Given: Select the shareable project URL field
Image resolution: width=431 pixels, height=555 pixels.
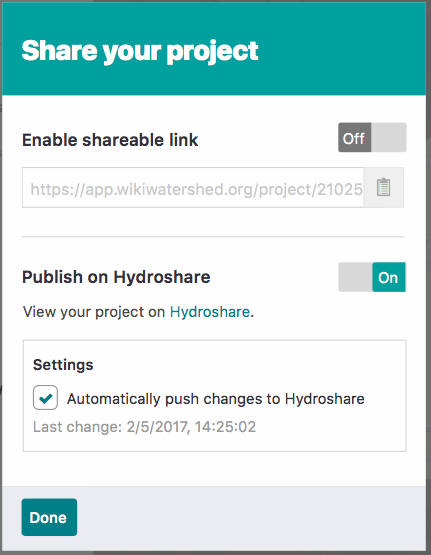Looking at the screenshot, I should [x=193, y=188].
